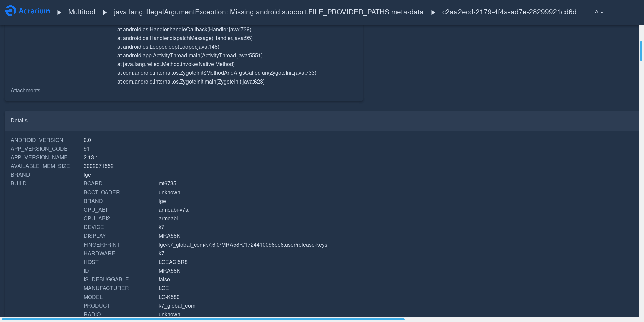Viewport: 644px width, 322px height.
Task: Select the DISPLAY value MRA58K
Action: (x=169, y=236)
